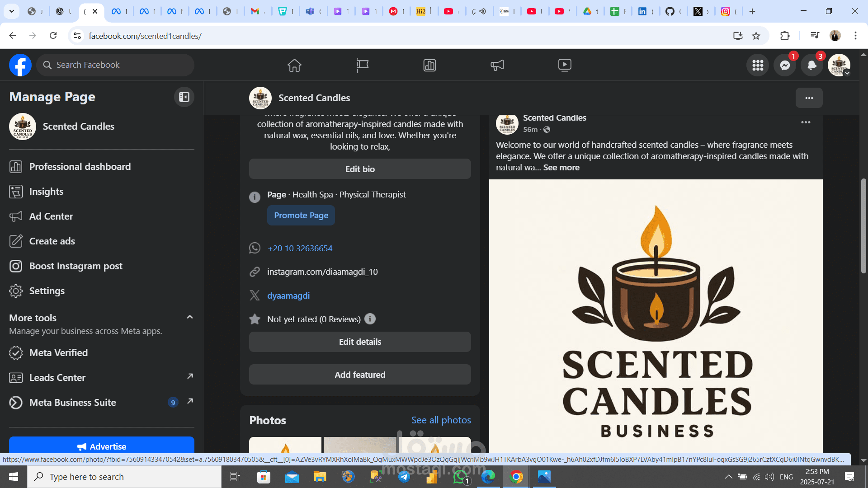Open the Microsoft Store taskbar icon
Screen dimensions: 868x488
[x=264, y=477]
